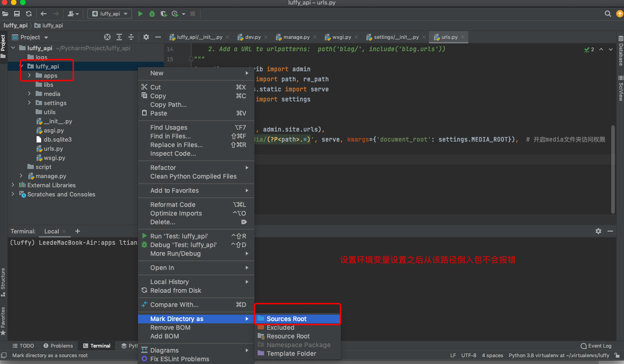624x364 pixels.
Task: Select Sources Root from the submenu
Action: [x=286, y=319]
